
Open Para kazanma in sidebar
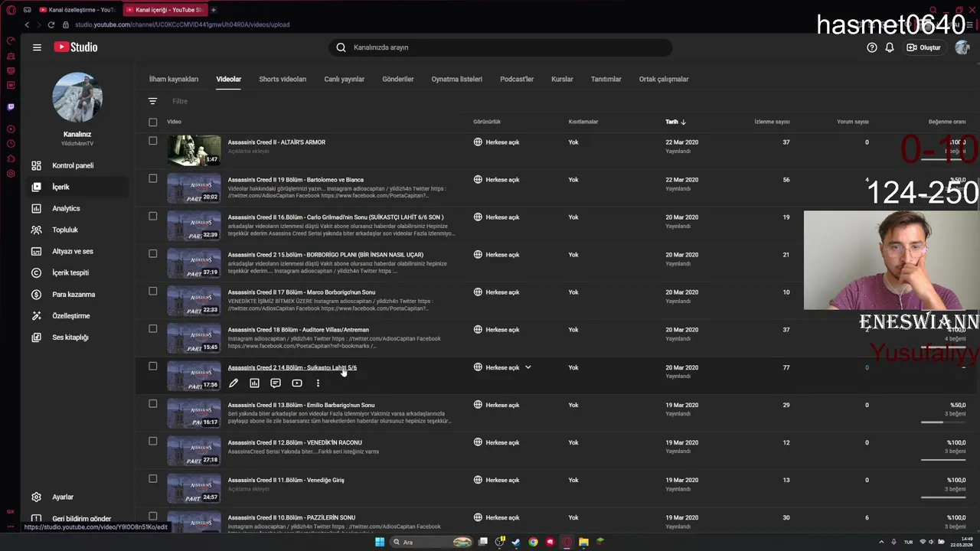tap(75, 294)
